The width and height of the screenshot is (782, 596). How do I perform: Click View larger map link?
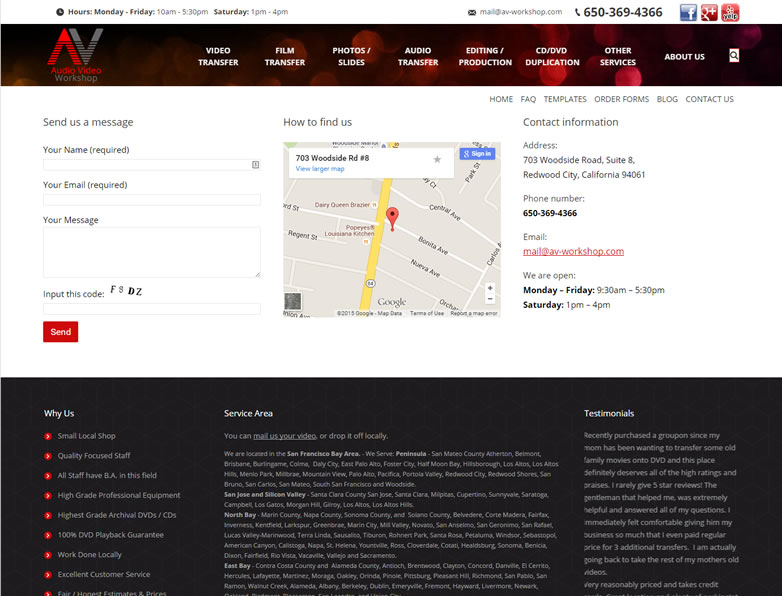point(320,169)
